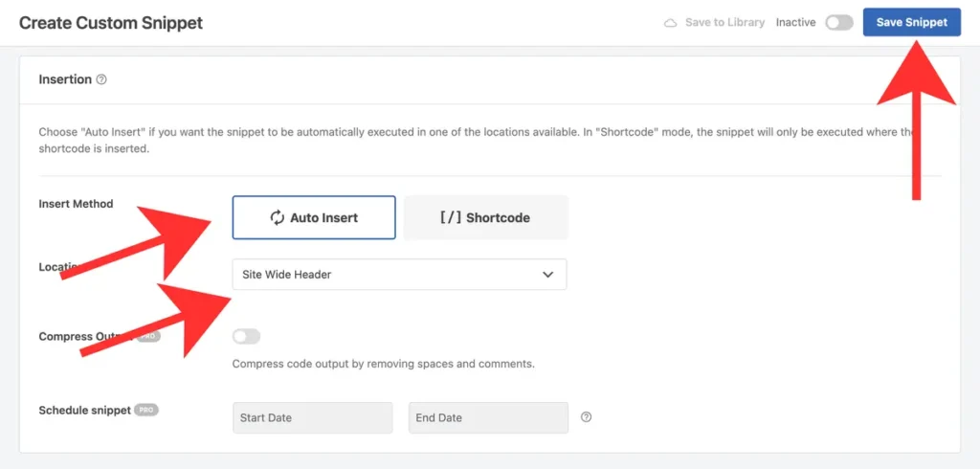Click the Inactive status label
The width and height of the screenshot is (980, 469).
[795, 23]
